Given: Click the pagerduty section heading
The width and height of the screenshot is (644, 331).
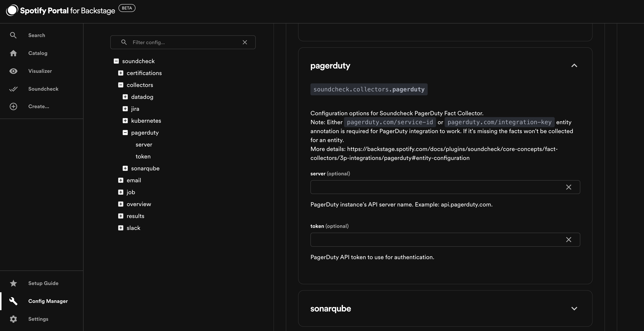Looking at the screenshot, I should click(x=330, y=66).
